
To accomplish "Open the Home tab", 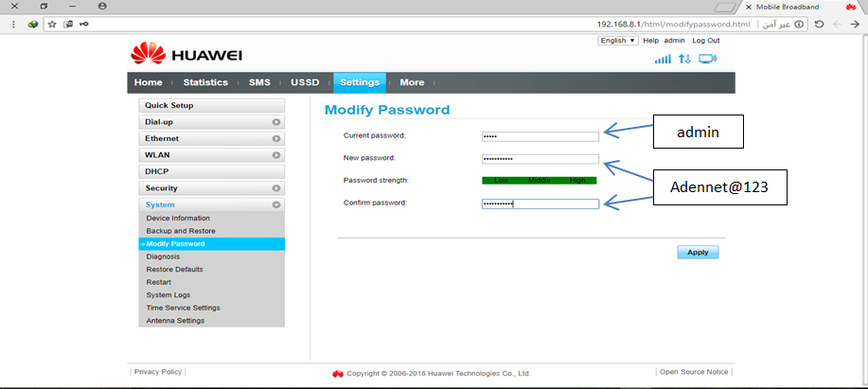I will [149, 82].
